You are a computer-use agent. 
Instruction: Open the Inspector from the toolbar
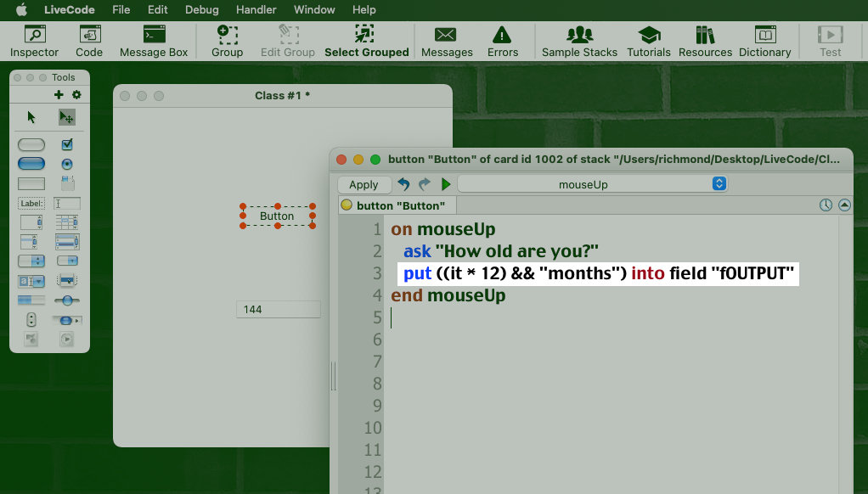tap(34, 41)
